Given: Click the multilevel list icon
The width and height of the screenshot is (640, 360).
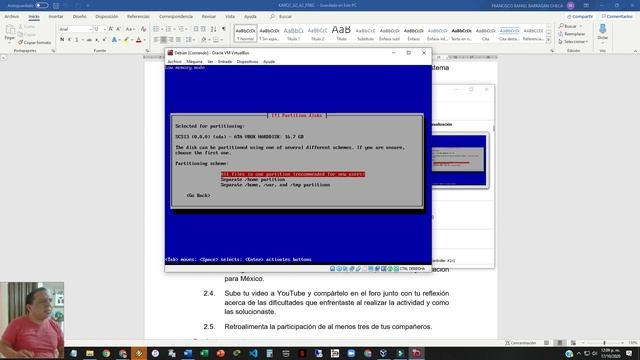Looking at the screenshot, I should (x=181, y=29).
